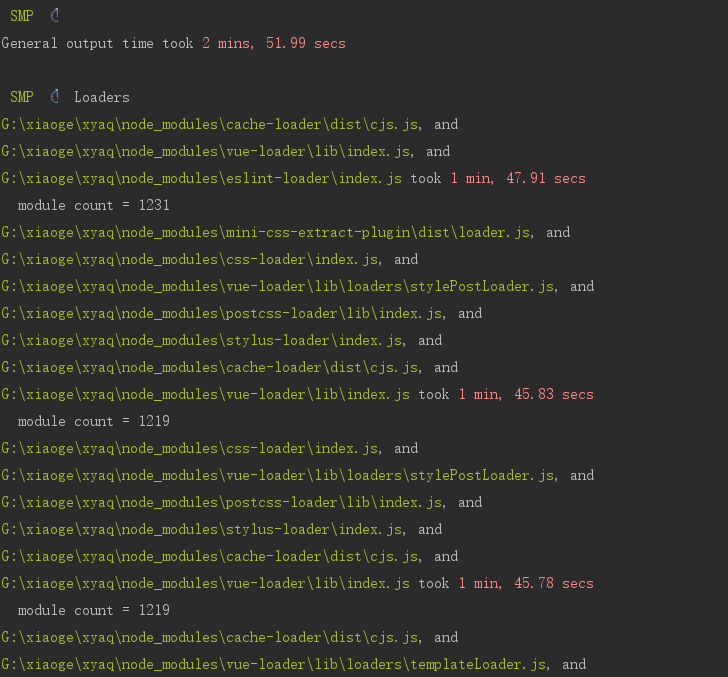Select module count line below 45.83 secs
This screenshot has width=728, height=677.
[x=93, y=421]
